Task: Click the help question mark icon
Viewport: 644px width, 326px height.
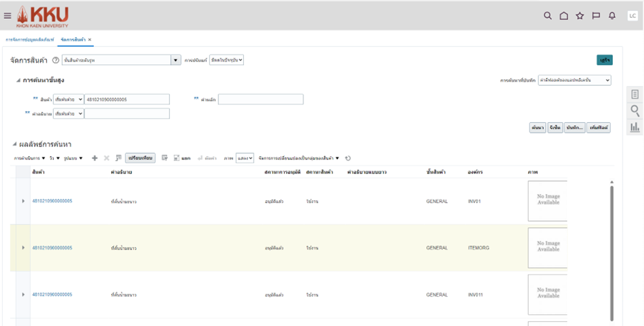Action: (x=55, y=60)
